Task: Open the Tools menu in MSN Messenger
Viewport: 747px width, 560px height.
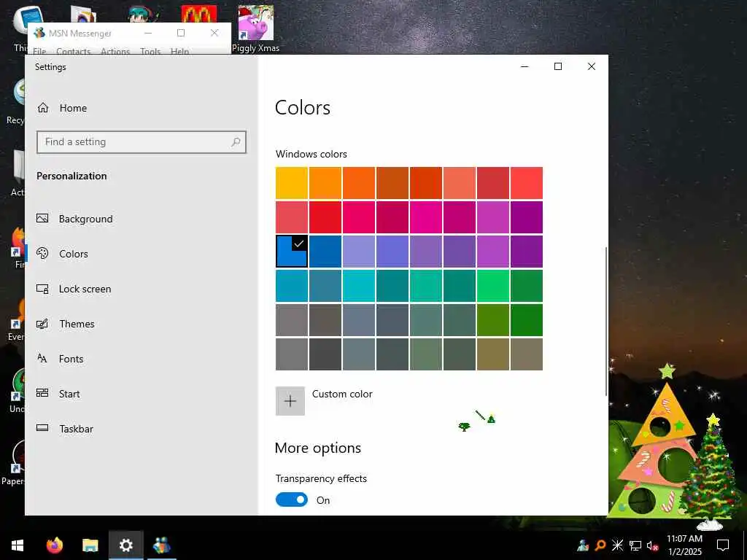Action: click(x=150, y=51)
